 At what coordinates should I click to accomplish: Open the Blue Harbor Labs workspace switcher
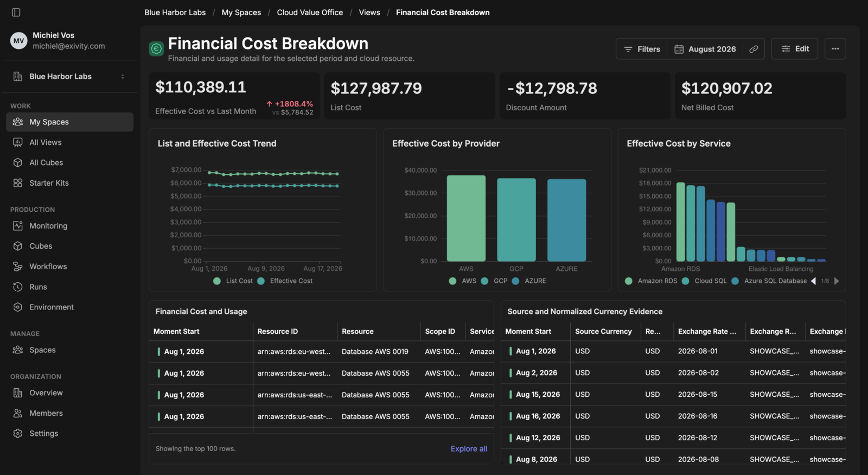pyautogui.click(x=69, y=77)
